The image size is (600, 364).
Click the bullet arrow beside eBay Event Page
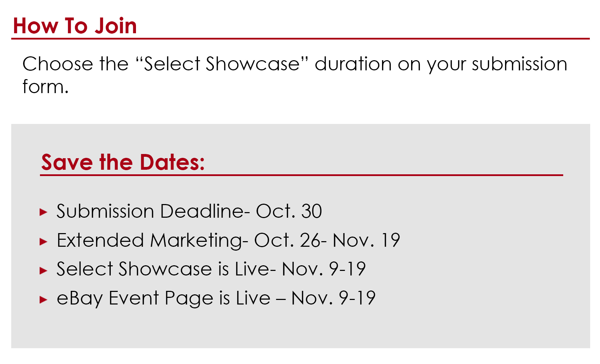pyautogui.click(x=43, y=299)
